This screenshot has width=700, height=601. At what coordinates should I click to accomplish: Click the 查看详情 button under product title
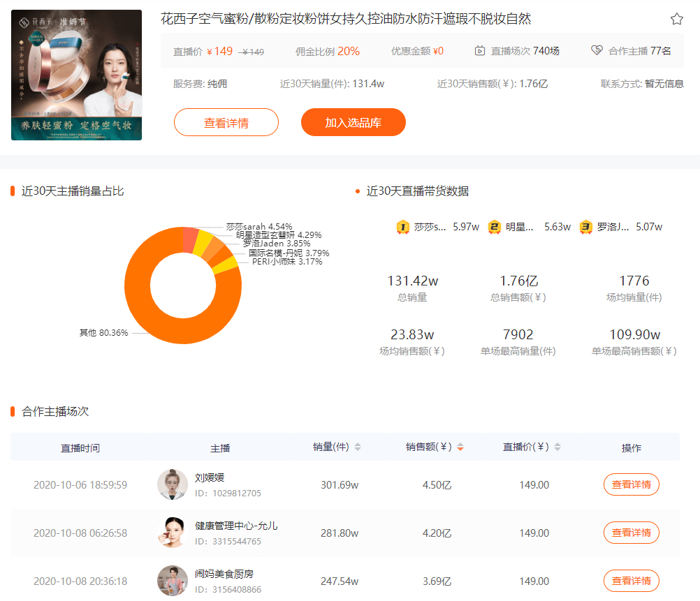[x=226, y=123]
